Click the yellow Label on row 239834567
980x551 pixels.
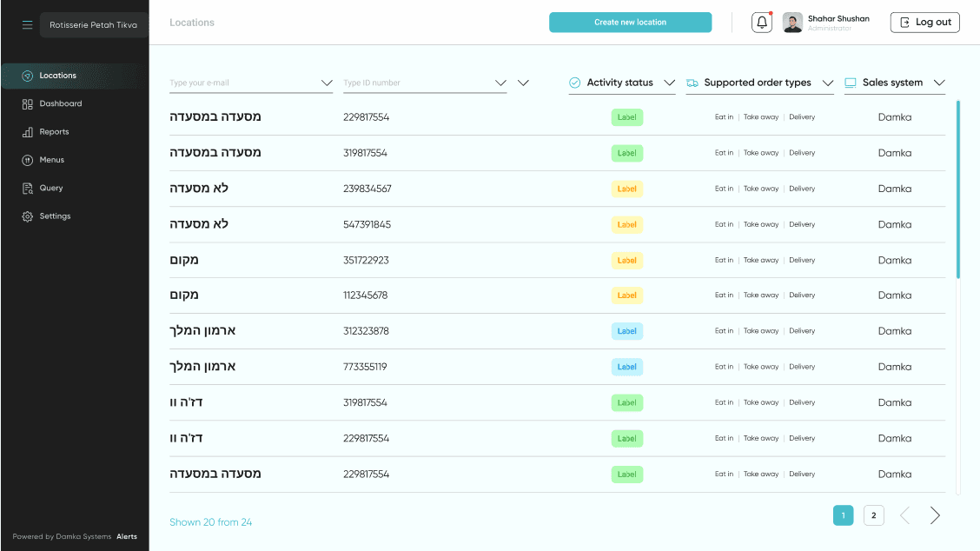pyautogui.click(x=627, y=189)
